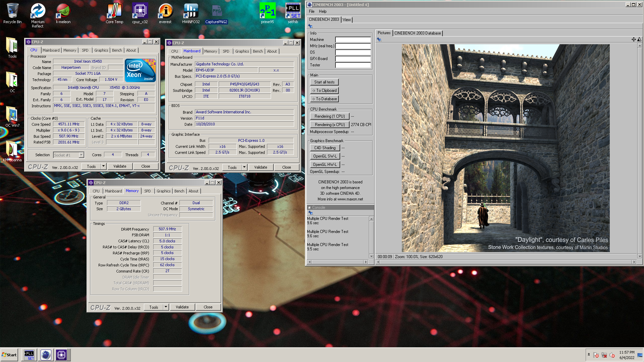
Task: Click Close button in CPU-Z Mainboard window
Action: pyautogui.click(x=286, y=167)
